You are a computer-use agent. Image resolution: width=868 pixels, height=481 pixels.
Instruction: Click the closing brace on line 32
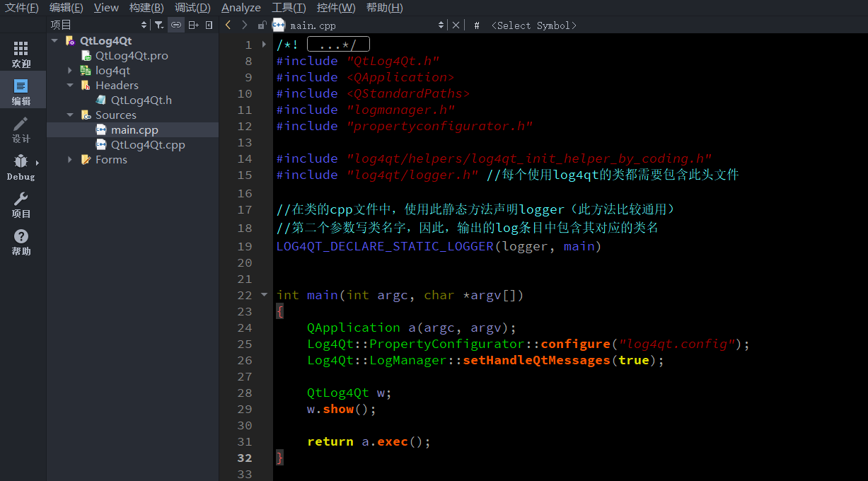point(279,458)
